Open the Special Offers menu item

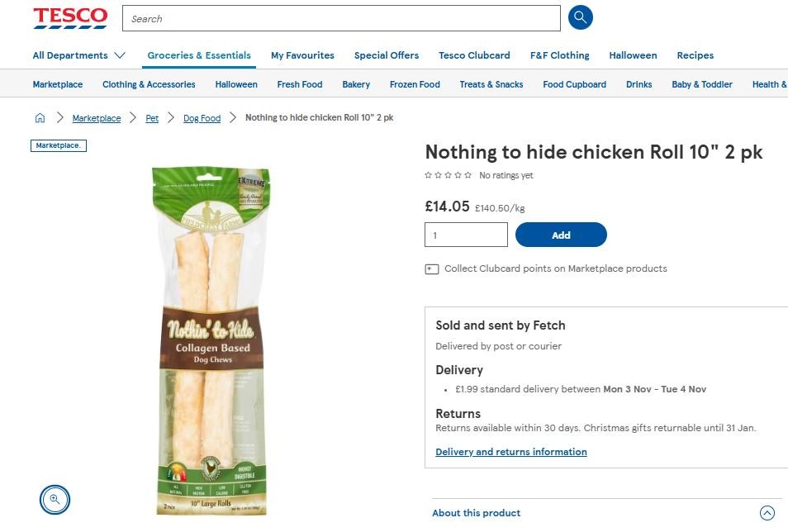[x=387, y=55]
